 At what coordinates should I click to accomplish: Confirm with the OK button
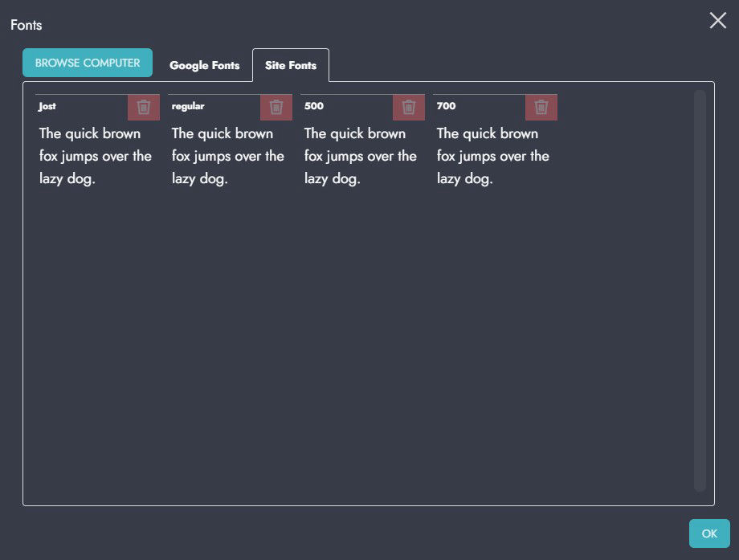(709, 533)
